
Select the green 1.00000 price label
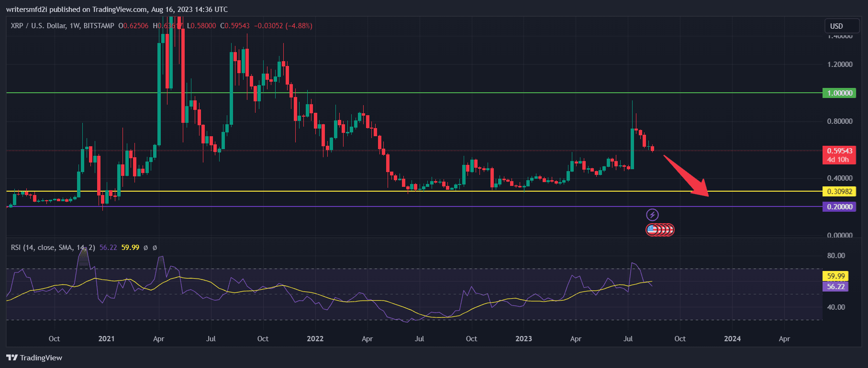tap(839, 93)
